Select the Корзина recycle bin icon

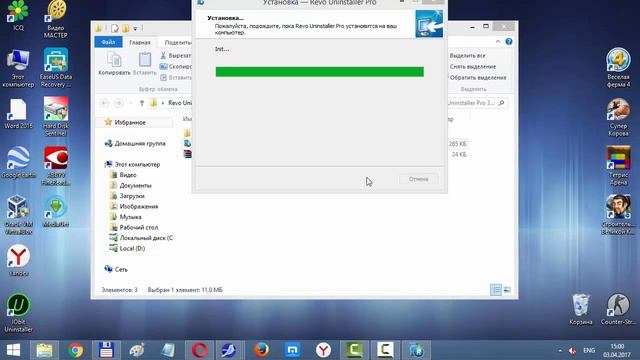coord(580,309)
